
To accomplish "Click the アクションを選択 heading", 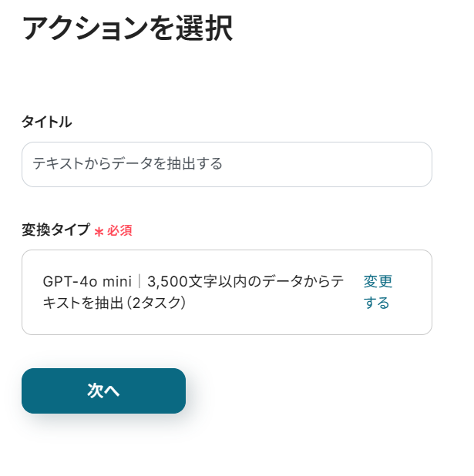I will (127, 29).
